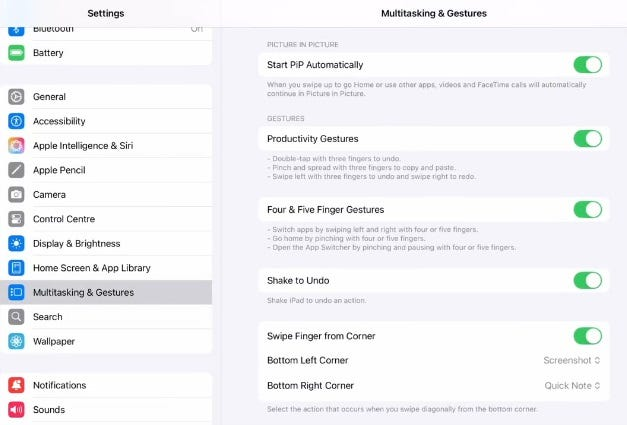
Task: Select the Apple Pencil icon
Action: (16, 170)
